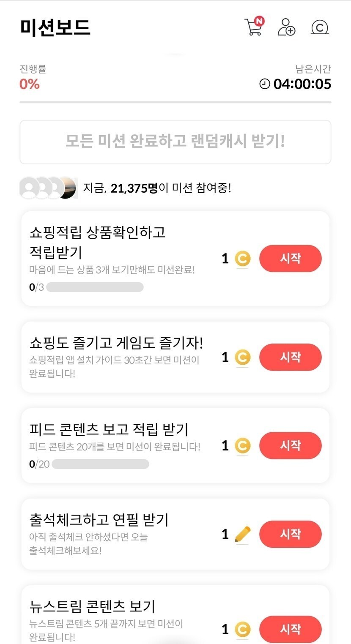The width and height of the screenshot is (351, 644).
Task: Tap the coin icon on shopping reward mission
Action: click(x=242, y=259)
